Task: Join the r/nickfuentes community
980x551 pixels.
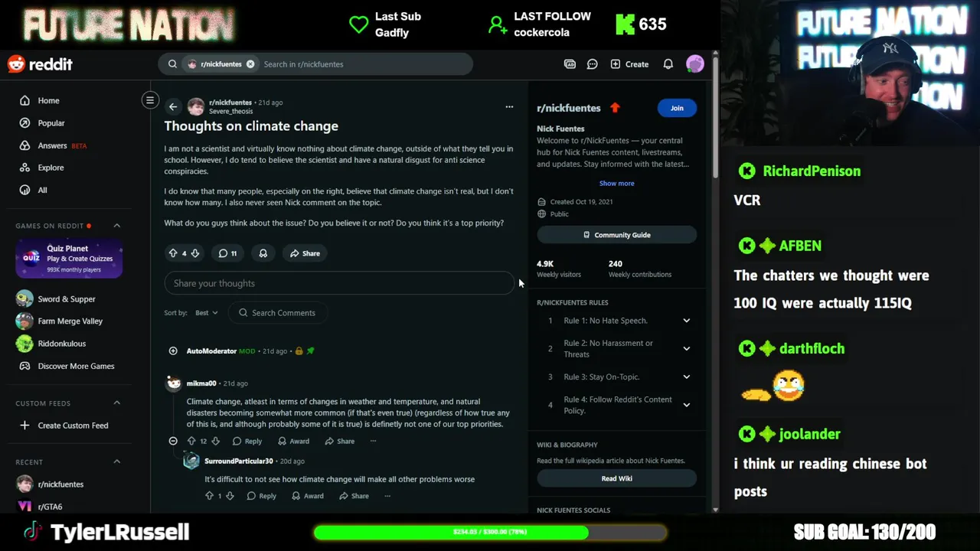Action: 677,108
